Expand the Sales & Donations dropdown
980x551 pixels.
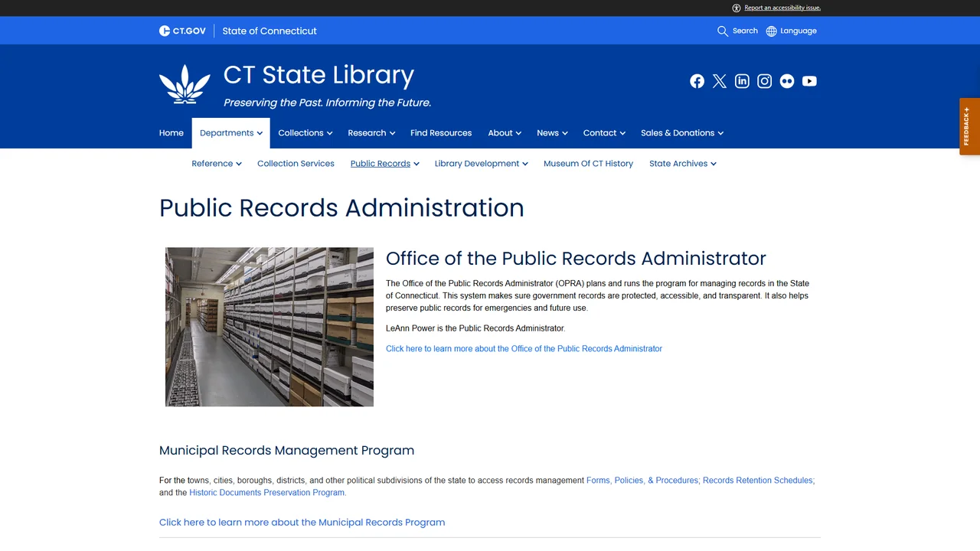click(682, 133)
